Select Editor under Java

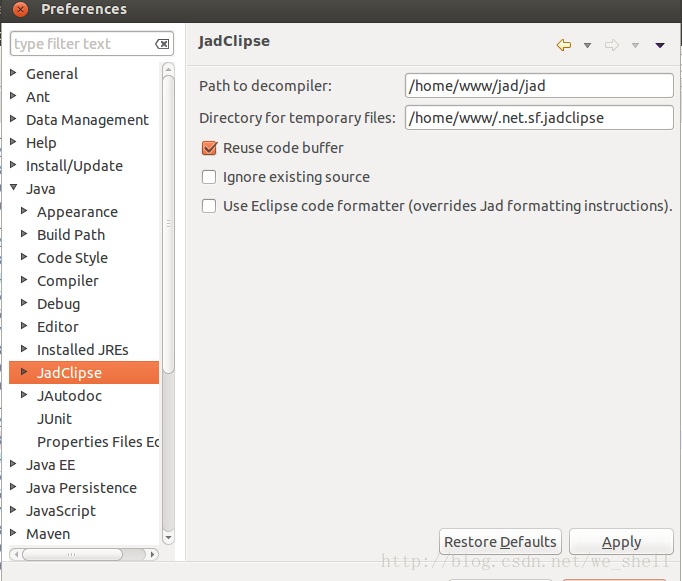pos(58,327)
